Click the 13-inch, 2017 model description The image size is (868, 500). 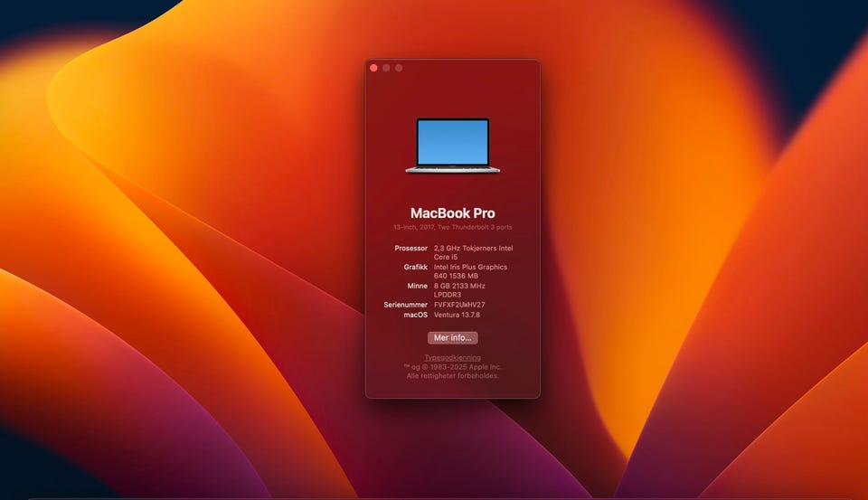pos(452,227)
